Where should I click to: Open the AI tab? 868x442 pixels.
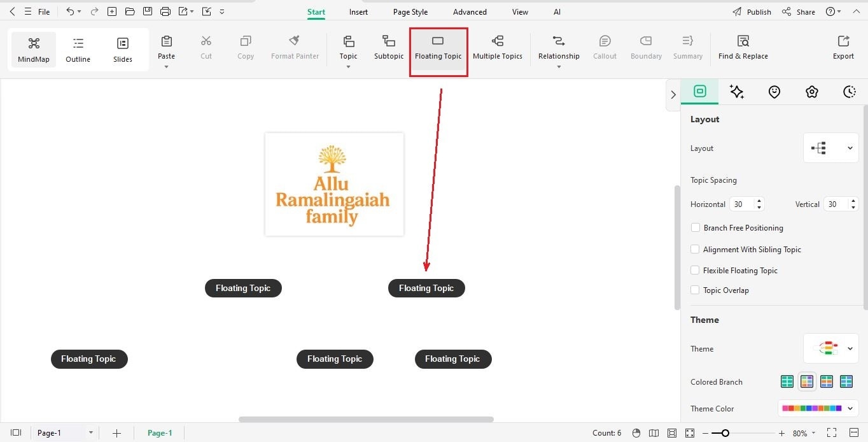pyautogui.click(x=557, y=11)
